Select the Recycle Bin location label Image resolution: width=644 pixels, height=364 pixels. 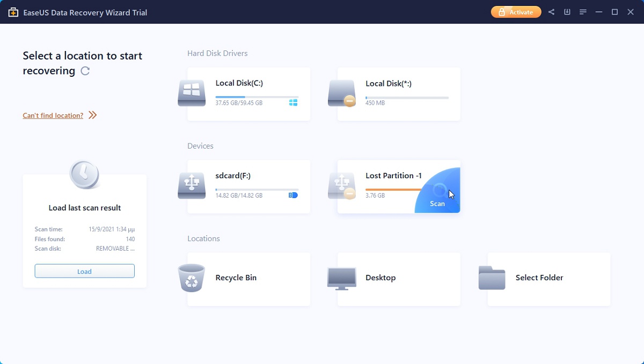(236, 278)
